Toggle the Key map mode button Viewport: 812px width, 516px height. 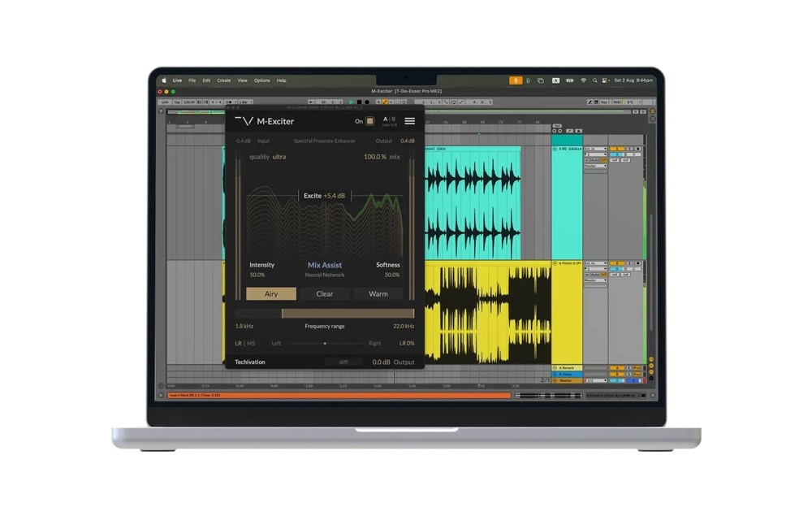click(x=604, y=102)
